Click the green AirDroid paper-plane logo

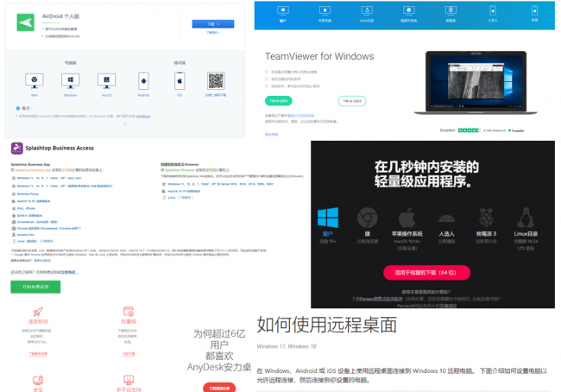click(26, 22)
